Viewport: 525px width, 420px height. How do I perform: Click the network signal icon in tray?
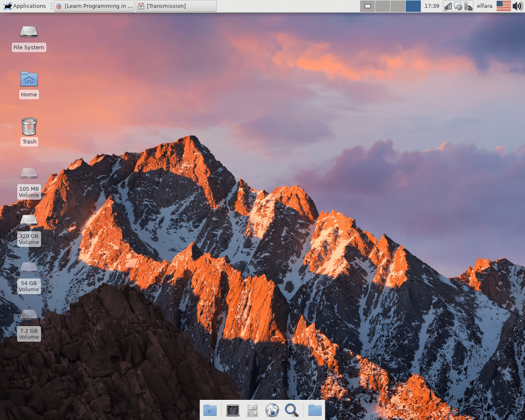(x=448, y=6)
